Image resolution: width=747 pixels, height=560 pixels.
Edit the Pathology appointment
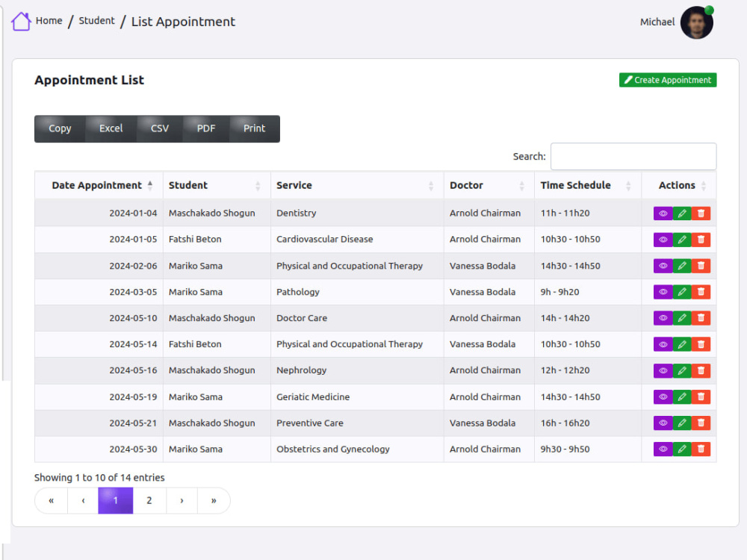(x=682, y=292)
